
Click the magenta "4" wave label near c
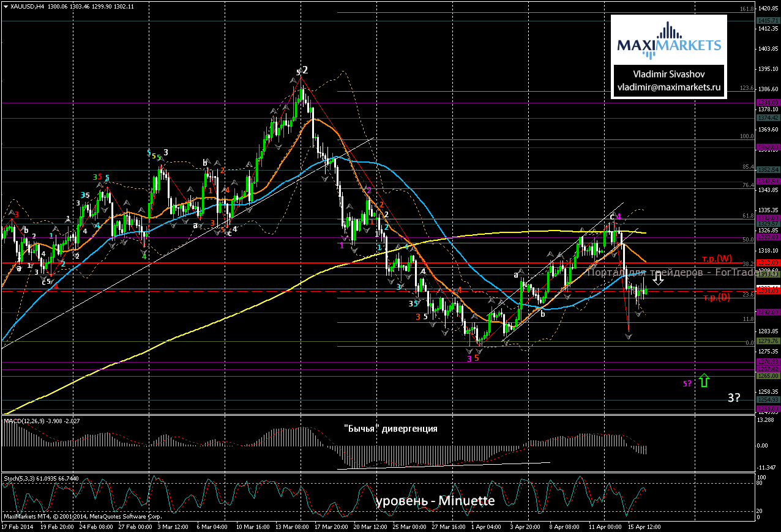click(619, 216)
